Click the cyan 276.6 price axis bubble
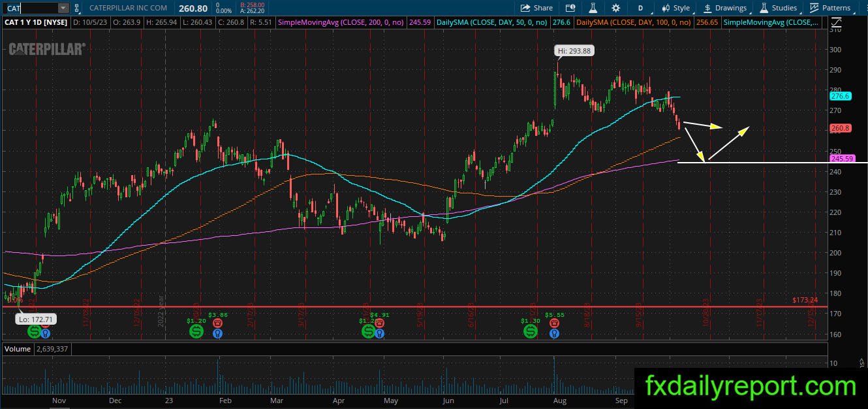Screen dimensions: 868x409 pyautogui.click(x=840, y=96)
